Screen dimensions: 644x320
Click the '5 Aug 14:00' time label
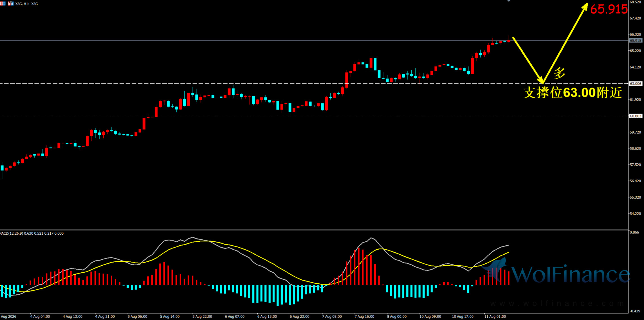tap(170, 317)
